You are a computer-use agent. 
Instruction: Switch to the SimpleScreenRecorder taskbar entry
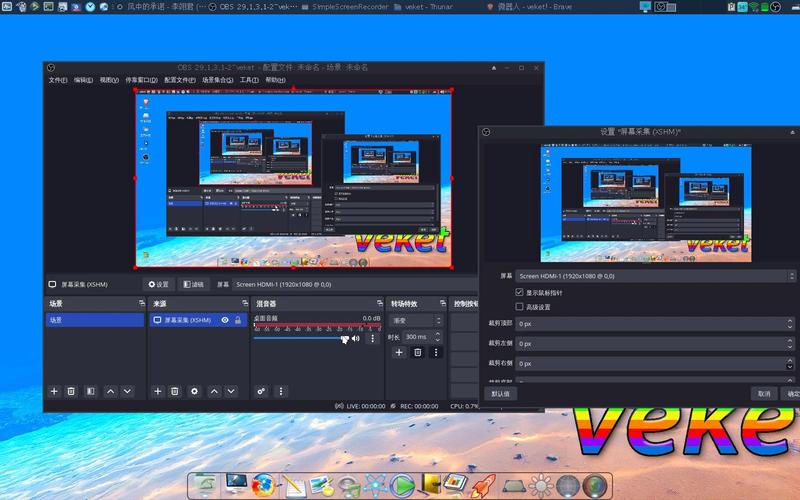pyautogui.click(x=345, y=7)
